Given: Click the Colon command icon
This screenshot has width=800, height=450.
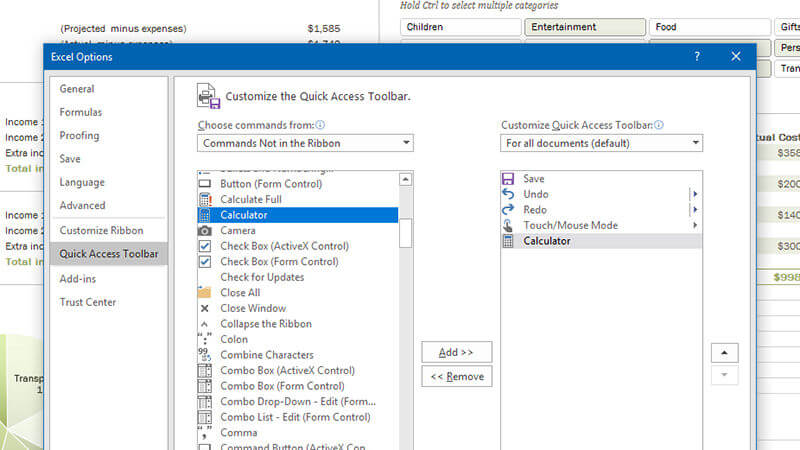Looking at the screenshot, I should (x=205, y=339).
